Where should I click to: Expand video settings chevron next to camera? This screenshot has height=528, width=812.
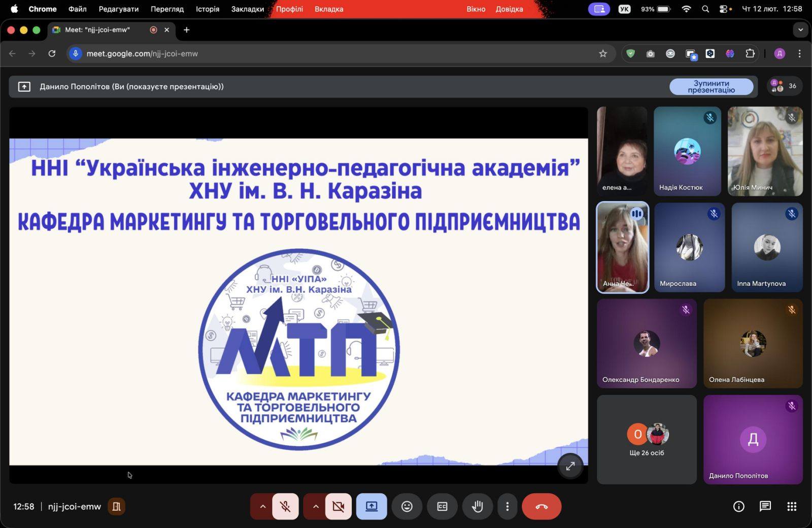point(315,507)
